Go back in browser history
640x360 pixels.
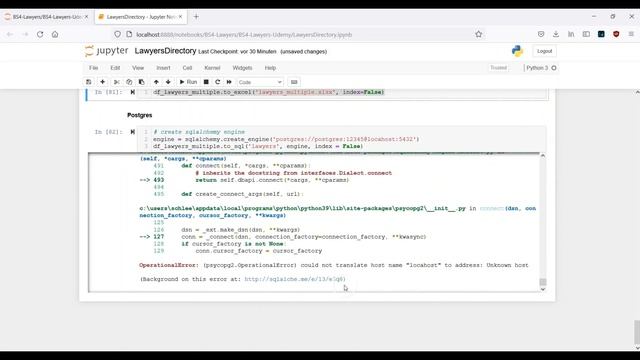(x=10, y=35)
